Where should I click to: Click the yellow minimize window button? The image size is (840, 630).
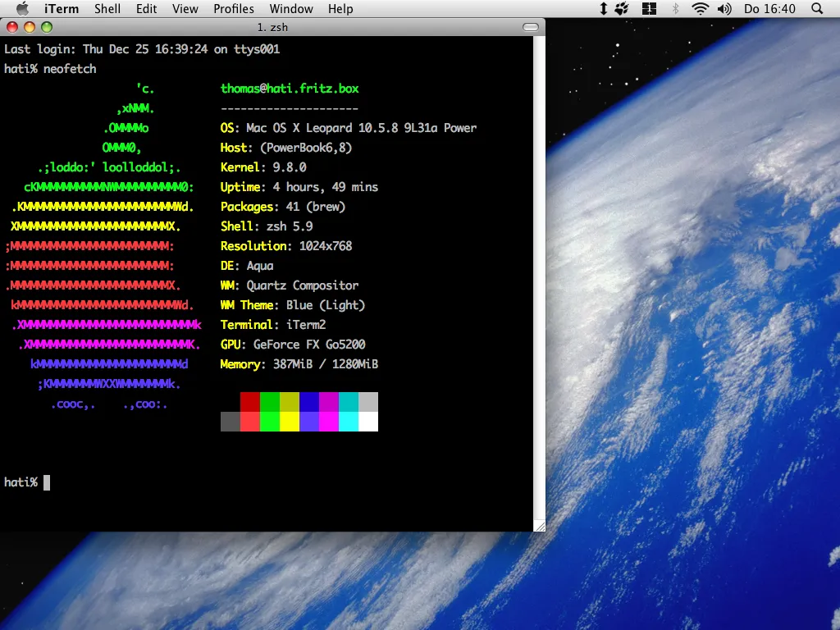(30, 27)
